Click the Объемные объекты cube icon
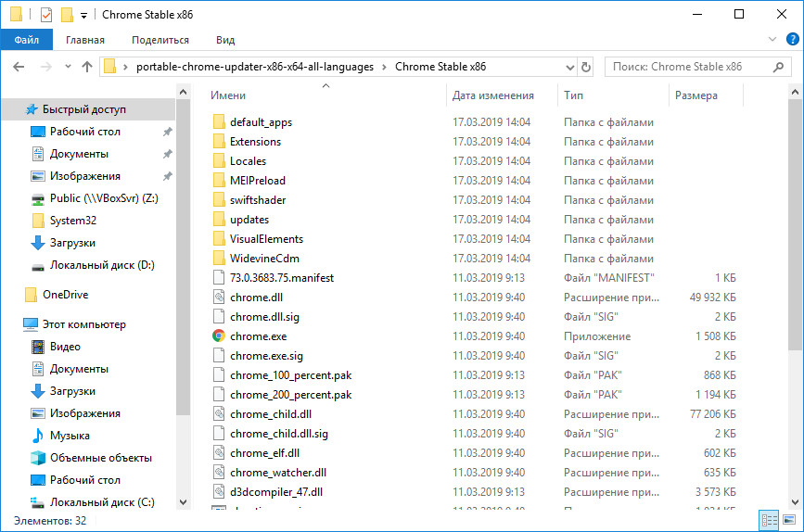This screenshot has height=532, width=804. (38, 458)
